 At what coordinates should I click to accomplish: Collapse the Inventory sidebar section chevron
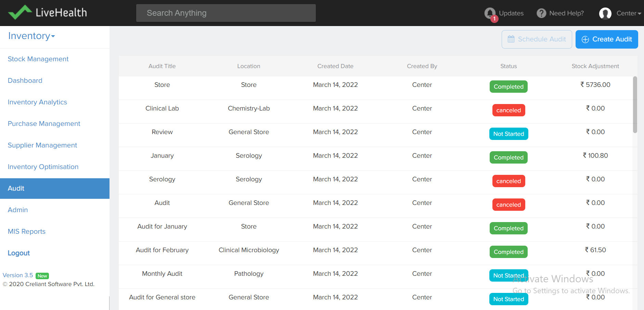(53, 37)
